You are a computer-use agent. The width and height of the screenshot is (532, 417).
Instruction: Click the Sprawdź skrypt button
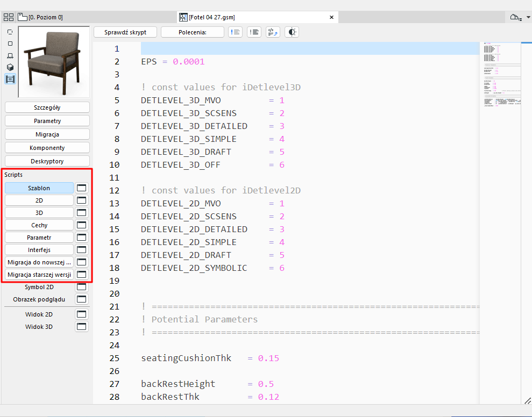(x=125, y=32)
